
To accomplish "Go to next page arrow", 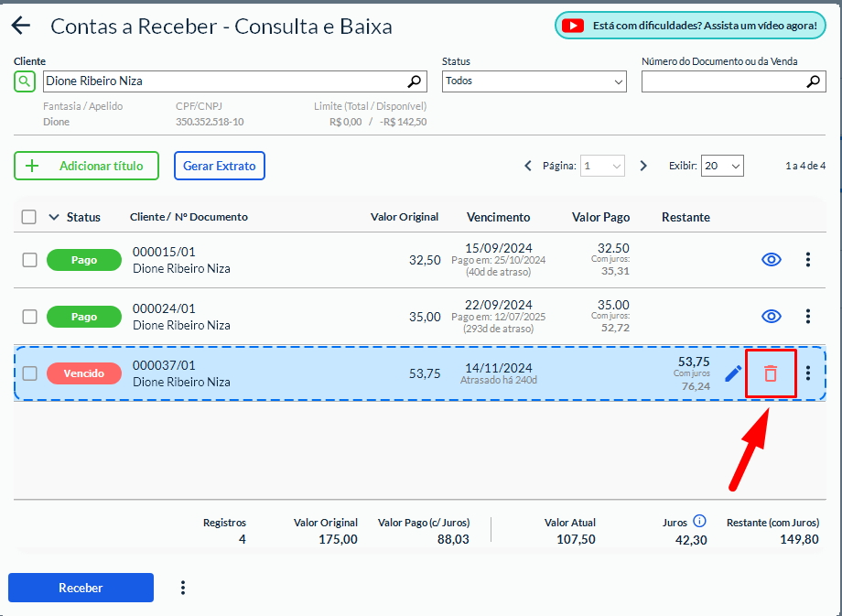I will 643,166.
